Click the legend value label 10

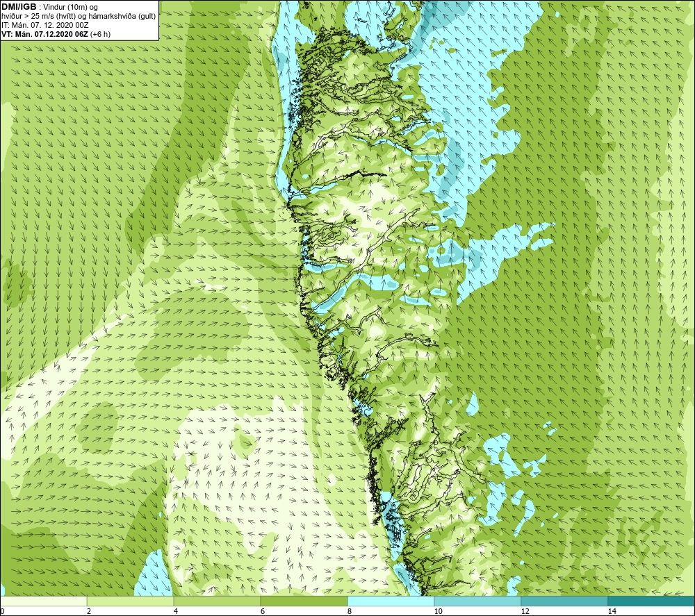(x=439, y=612)
